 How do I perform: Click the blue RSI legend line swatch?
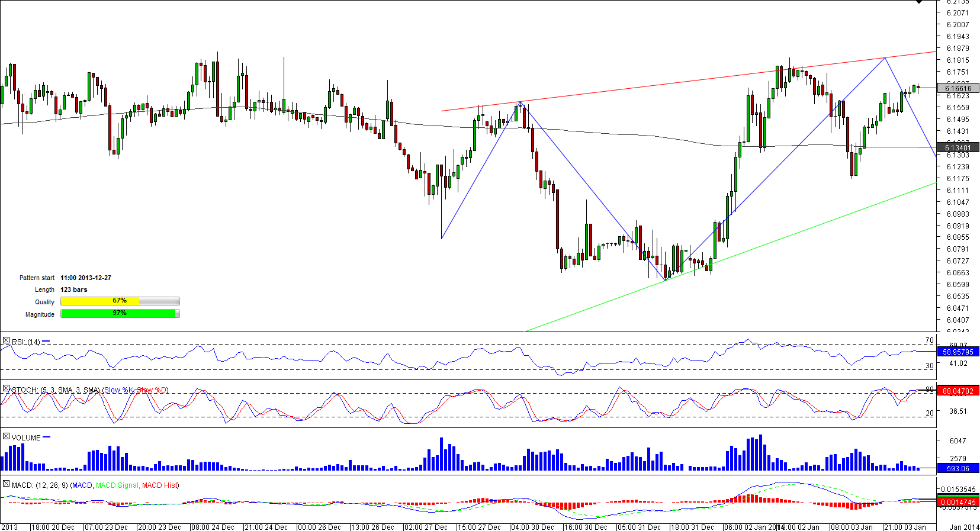click(46, 342)
